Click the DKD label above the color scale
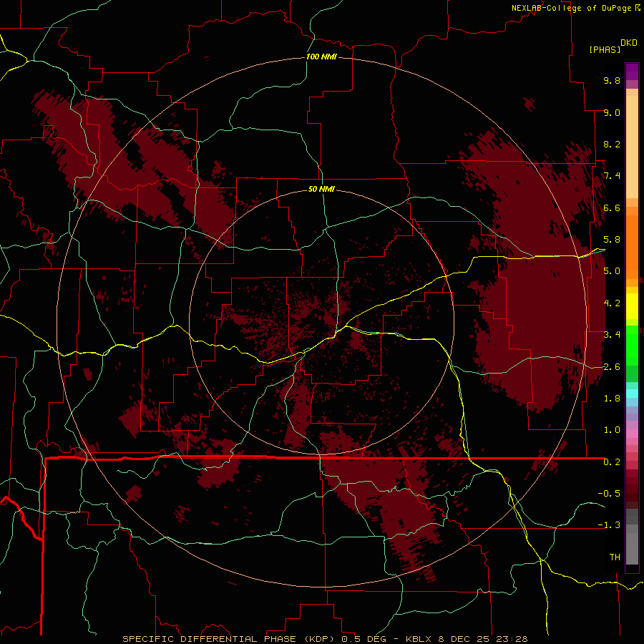 coord(628,43)
